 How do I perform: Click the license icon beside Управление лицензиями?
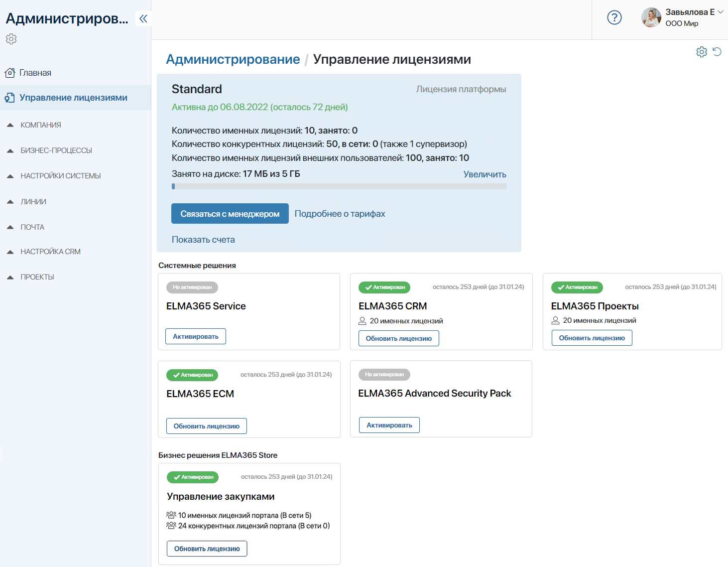pos(9,98)
